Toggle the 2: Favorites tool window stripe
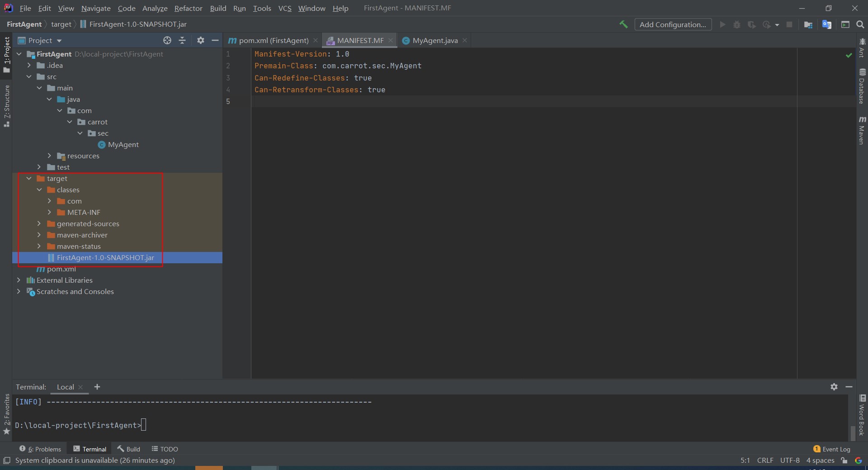868x470 pixels. (6, 414)
